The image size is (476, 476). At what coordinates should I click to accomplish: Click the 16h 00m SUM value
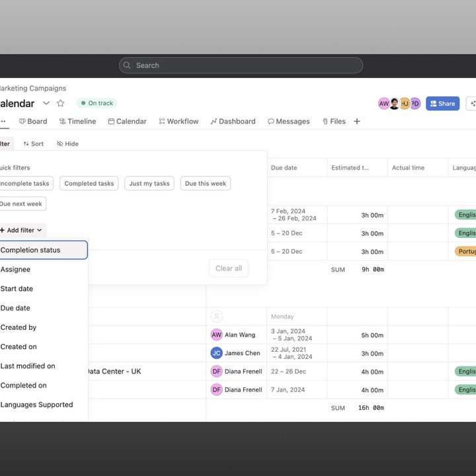coord(371,408)
